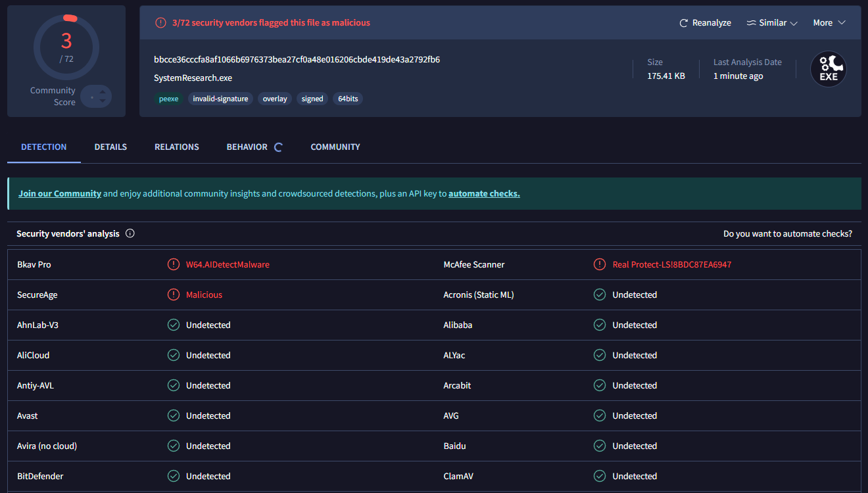Expand the Similar dropdown menu

pos(772,23)
